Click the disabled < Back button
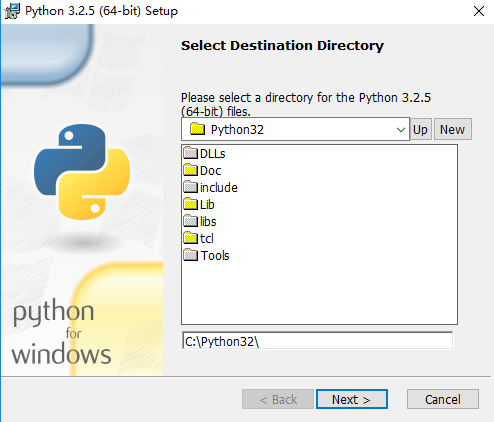The image size is (494, 422). point(278,399)
